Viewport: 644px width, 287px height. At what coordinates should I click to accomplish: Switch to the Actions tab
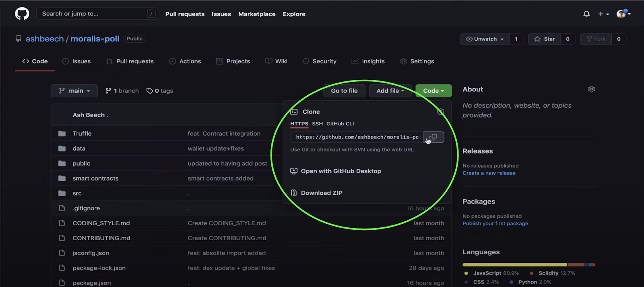tap(185, 61)
